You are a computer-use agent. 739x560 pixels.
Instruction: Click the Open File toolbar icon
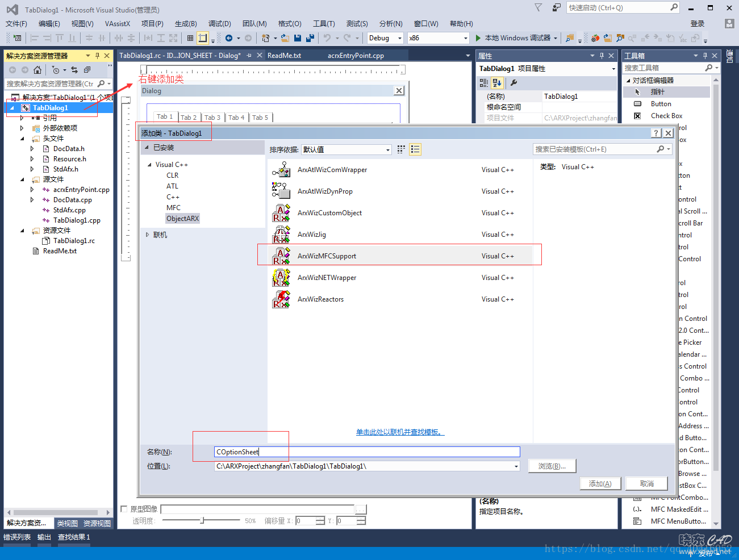point(285,38)
